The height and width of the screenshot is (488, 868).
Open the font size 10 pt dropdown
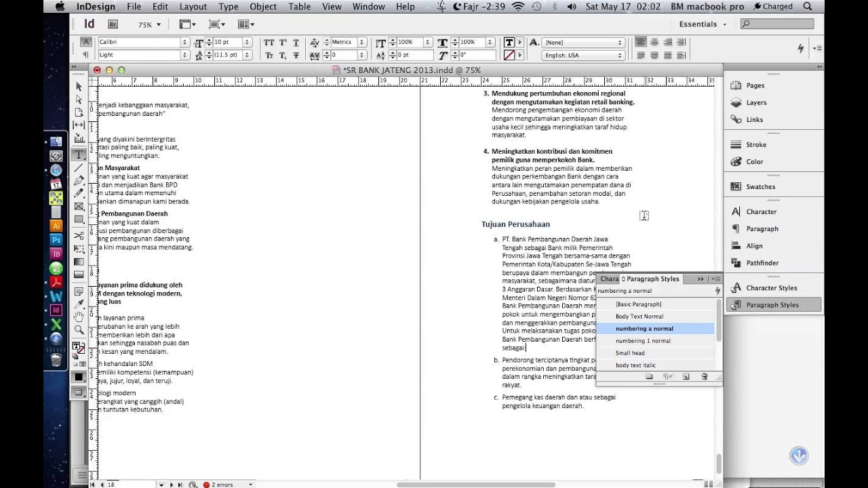248,42
